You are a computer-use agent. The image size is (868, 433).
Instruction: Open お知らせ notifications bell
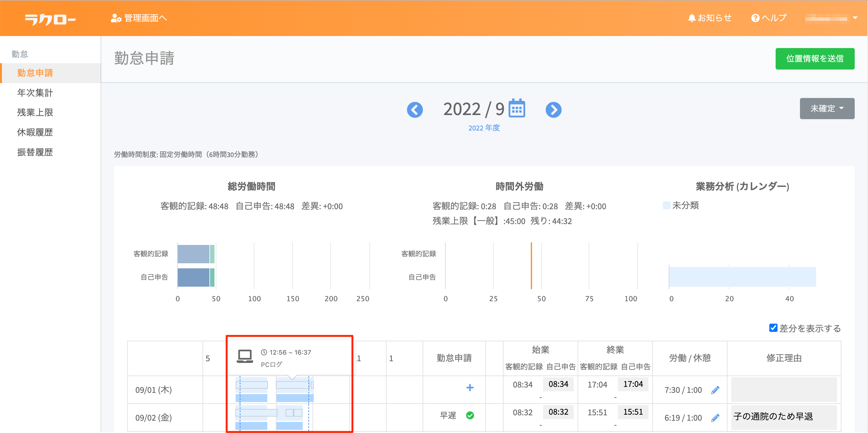click(x=710, y=18)
